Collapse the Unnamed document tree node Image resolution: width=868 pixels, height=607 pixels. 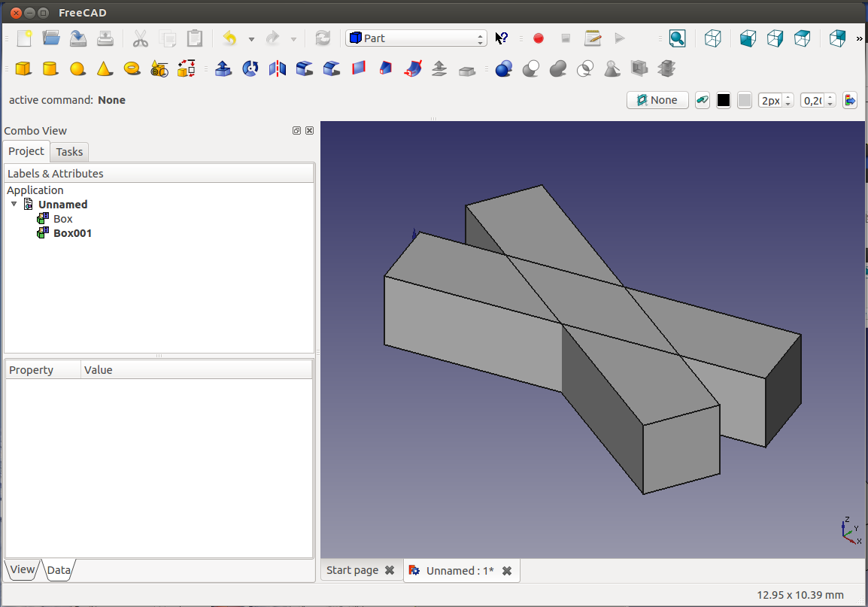14,205
